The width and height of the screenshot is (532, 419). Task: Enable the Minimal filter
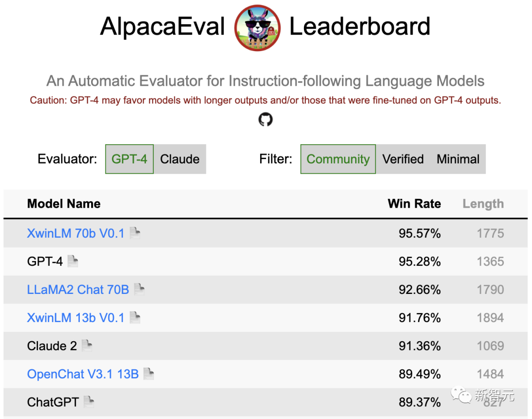[458, 159]
